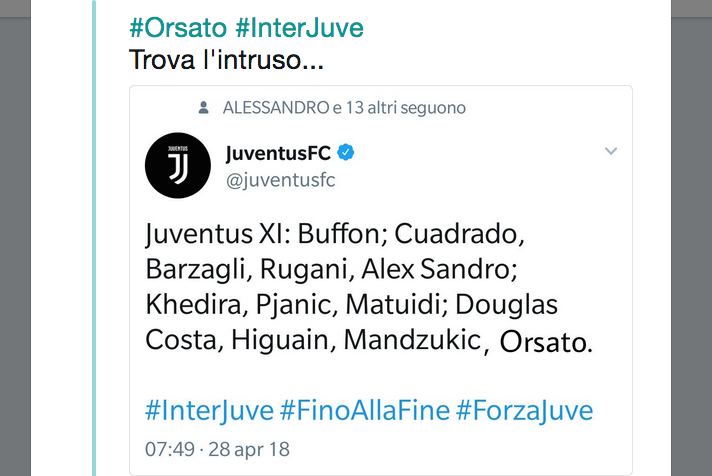Open the @juventusfc handle
Viewport: 712px width, 476px height.
[x=280, y=179]
